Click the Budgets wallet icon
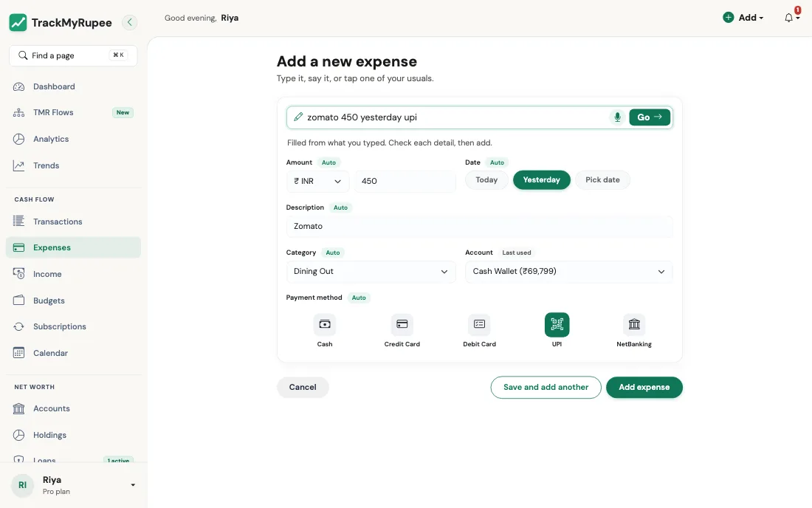 click(18, 301)
